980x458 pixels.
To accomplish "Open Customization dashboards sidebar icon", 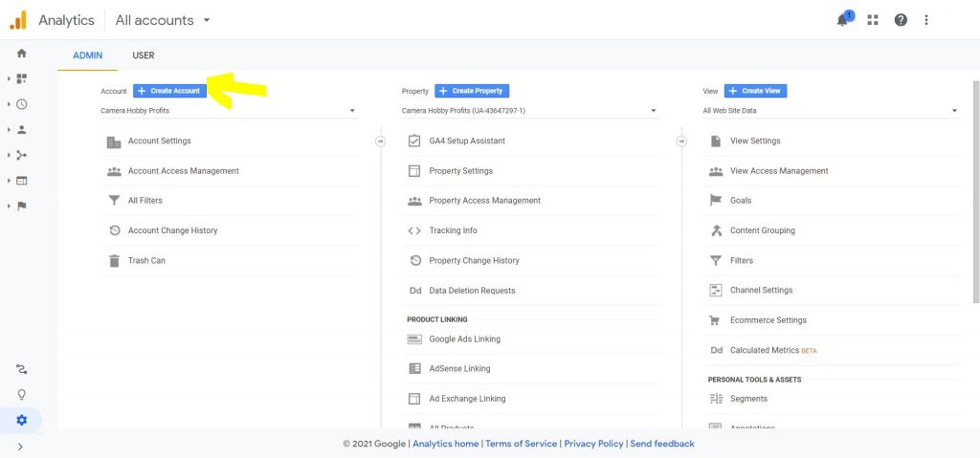I will coord(22,78).
